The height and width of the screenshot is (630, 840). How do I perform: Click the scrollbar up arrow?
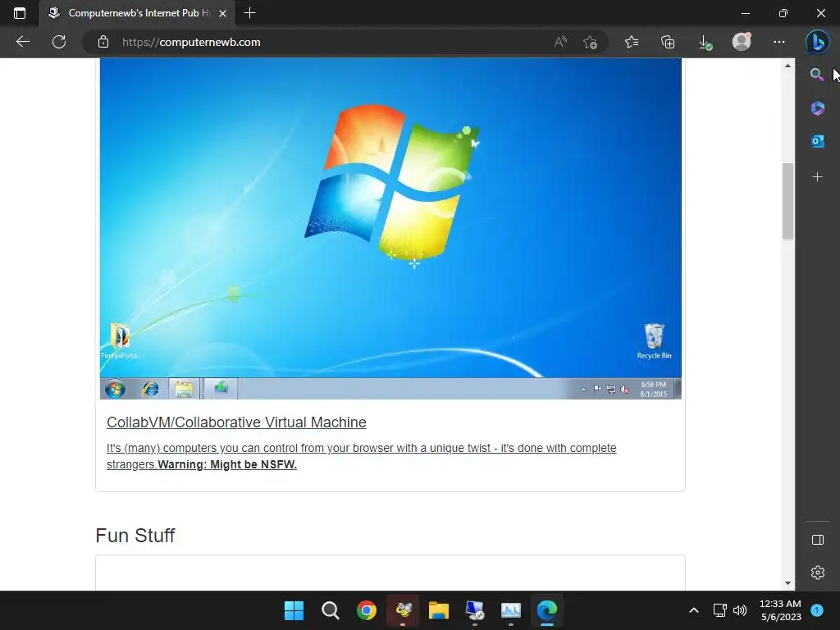point(787,66)
